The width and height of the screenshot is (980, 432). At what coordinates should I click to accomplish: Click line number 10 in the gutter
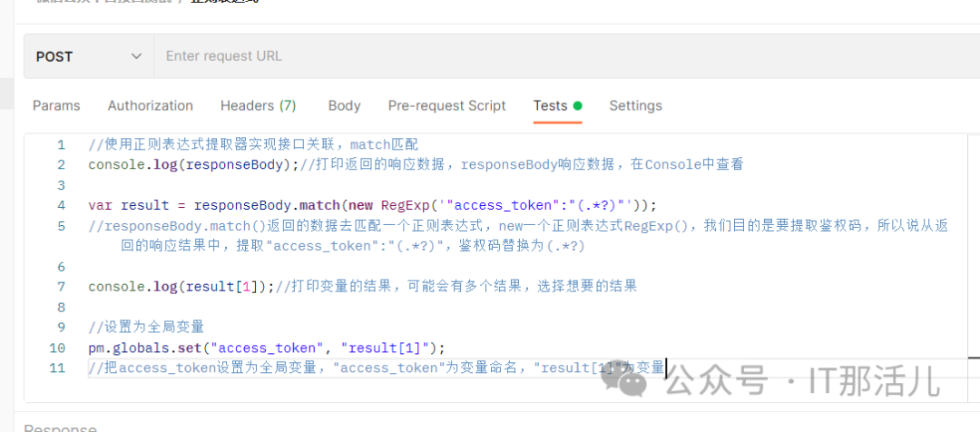click(57, 348)
